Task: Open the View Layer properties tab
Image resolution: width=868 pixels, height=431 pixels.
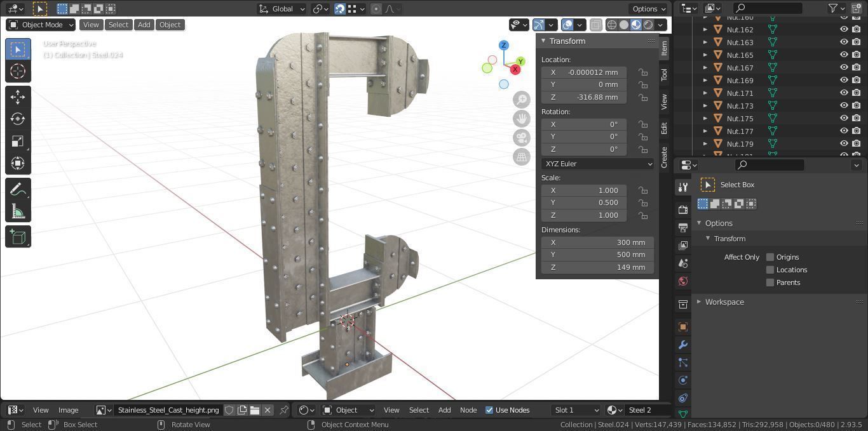Action: [683, 245]
